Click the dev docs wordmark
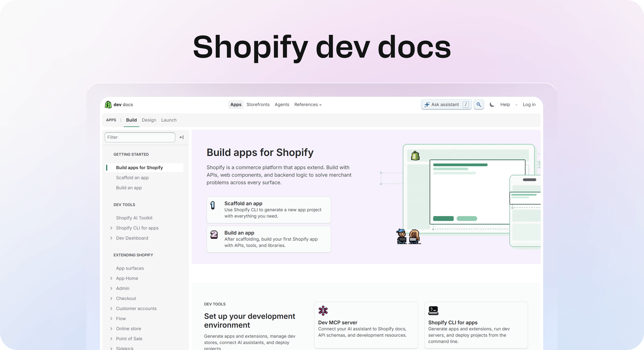644x350 pixels. pos(123,105)
